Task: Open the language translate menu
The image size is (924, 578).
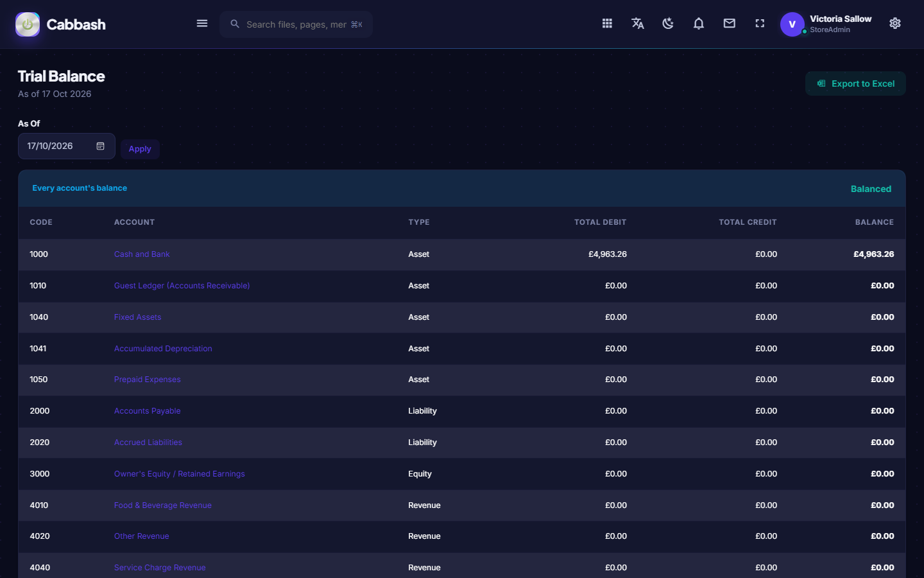Action: pos(638,24)
